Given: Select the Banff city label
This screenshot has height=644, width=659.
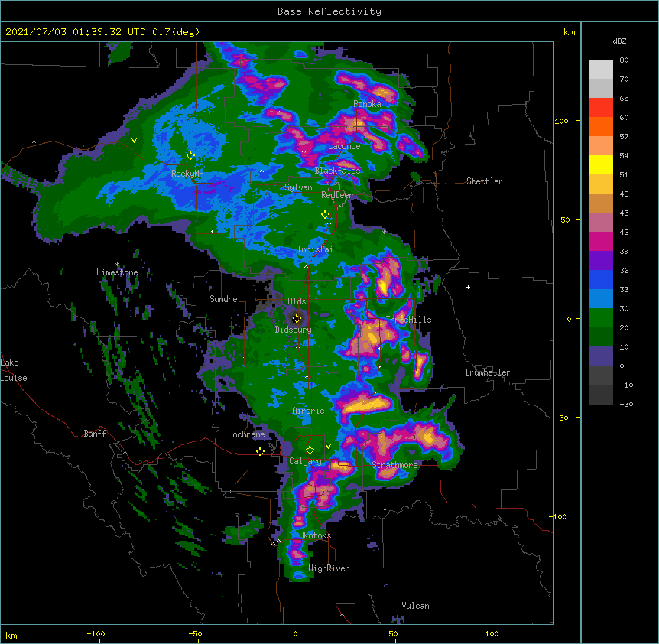Looking at the screenshot, I should tap(95, 434).
